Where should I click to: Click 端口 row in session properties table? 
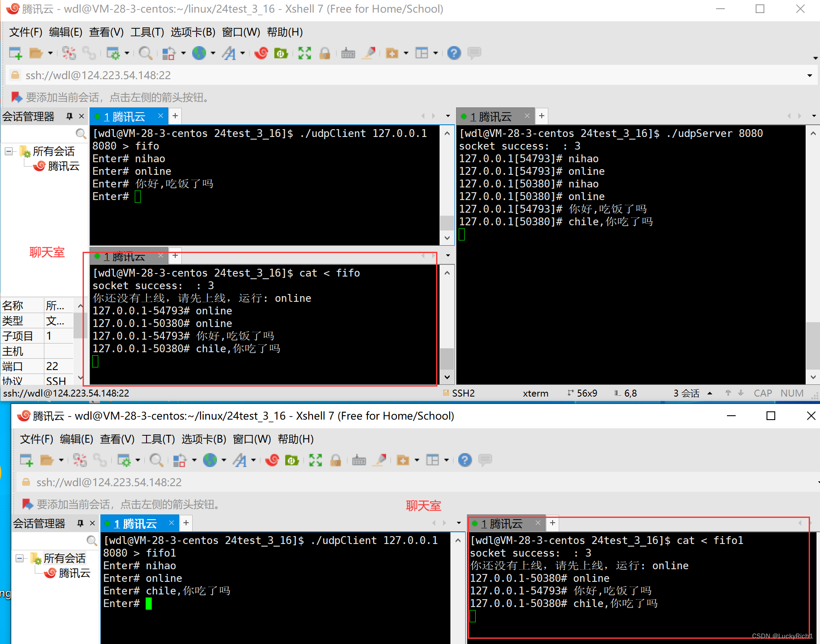coord(37,366)
